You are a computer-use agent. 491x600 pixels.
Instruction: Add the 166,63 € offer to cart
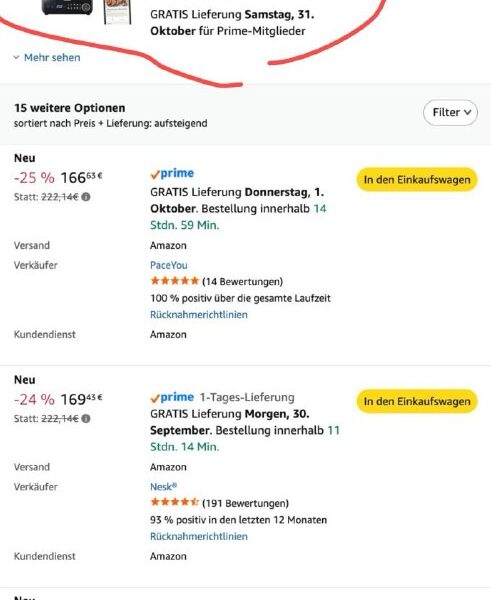tap(417, 180)
